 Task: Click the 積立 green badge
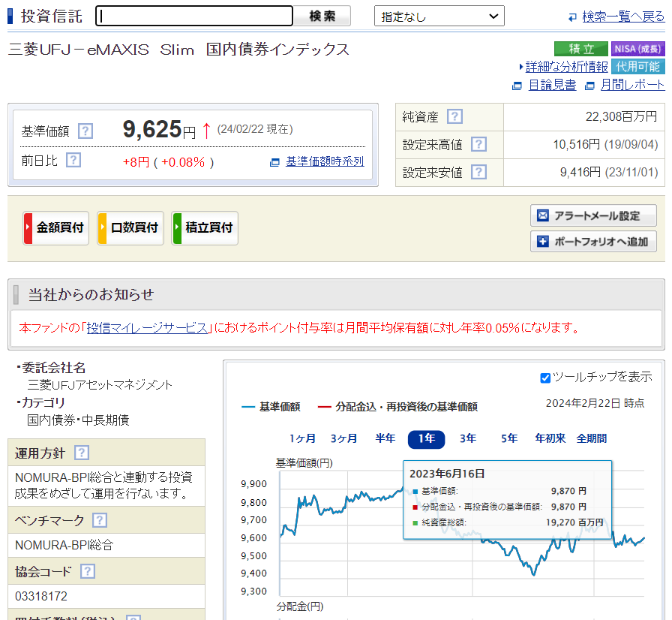[x=581, y=49]
